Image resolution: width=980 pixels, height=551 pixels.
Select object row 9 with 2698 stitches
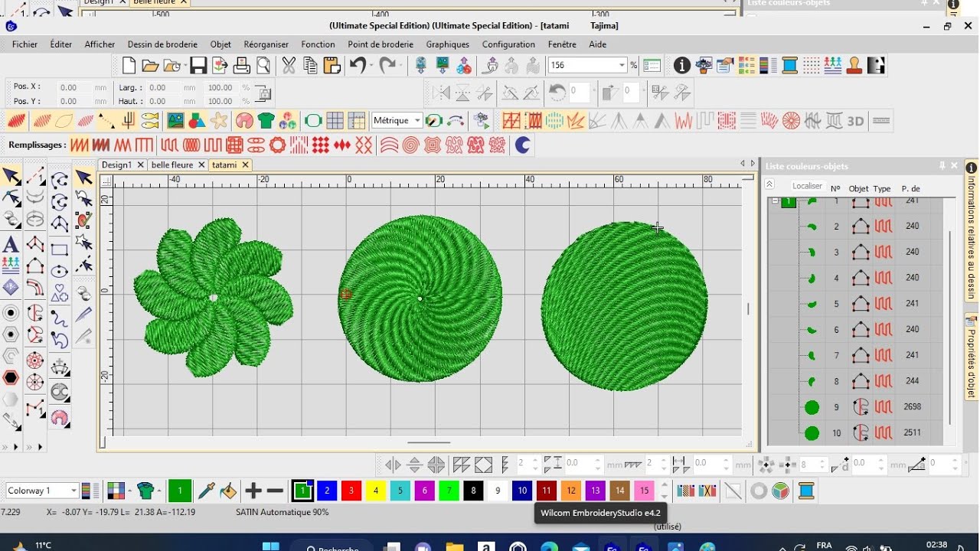(x=856, y=407)
